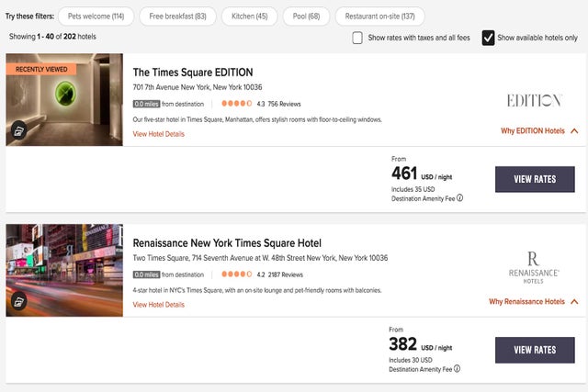Click info icon beside EDITION Destination Amenity Fee

[459, 197]
